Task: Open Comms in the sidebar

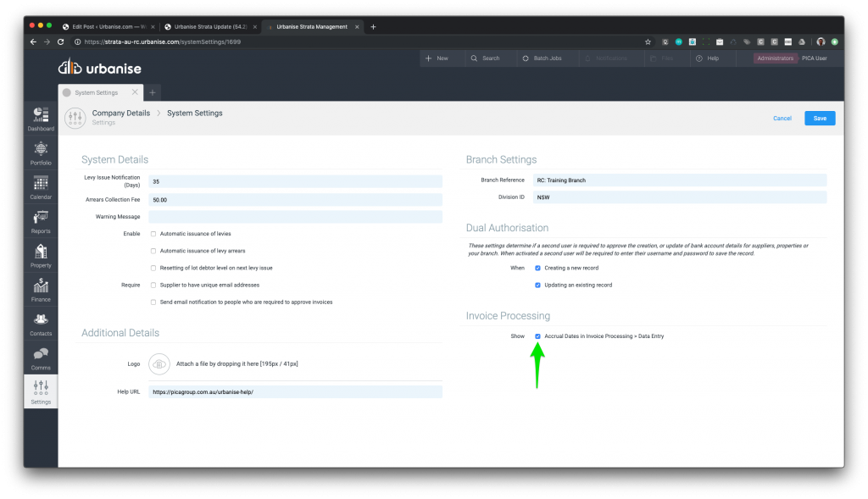Action: [x=41, y=358]
